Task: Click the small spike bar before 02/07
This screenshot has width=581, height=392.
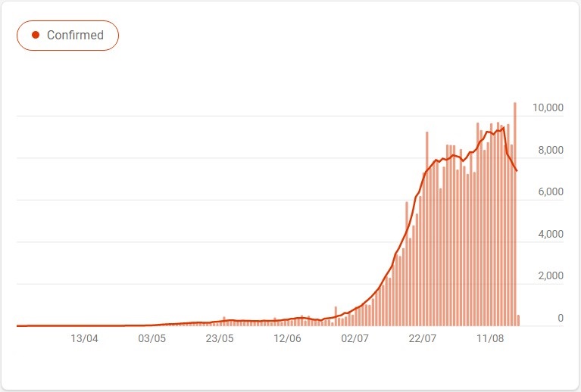Action: click(x=336, y=316)
